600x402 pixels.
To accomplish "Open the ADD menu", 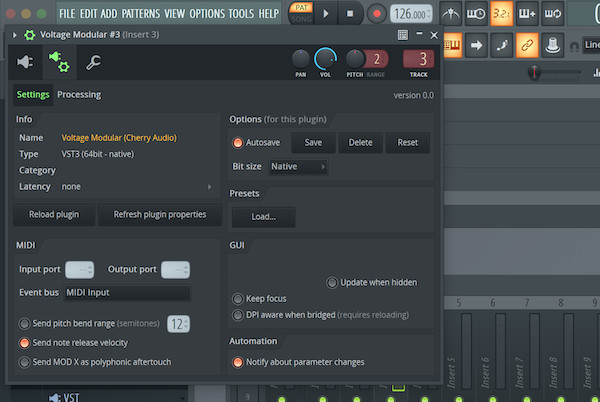I will [x=109, y=14].
